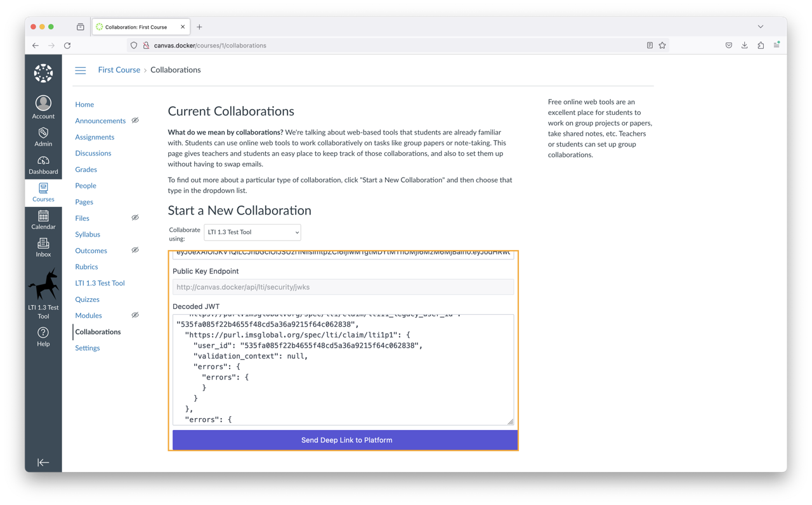Open the Canvas logo home icon
This screenshot has width=812, height=505.
click(x=43, y=73)
